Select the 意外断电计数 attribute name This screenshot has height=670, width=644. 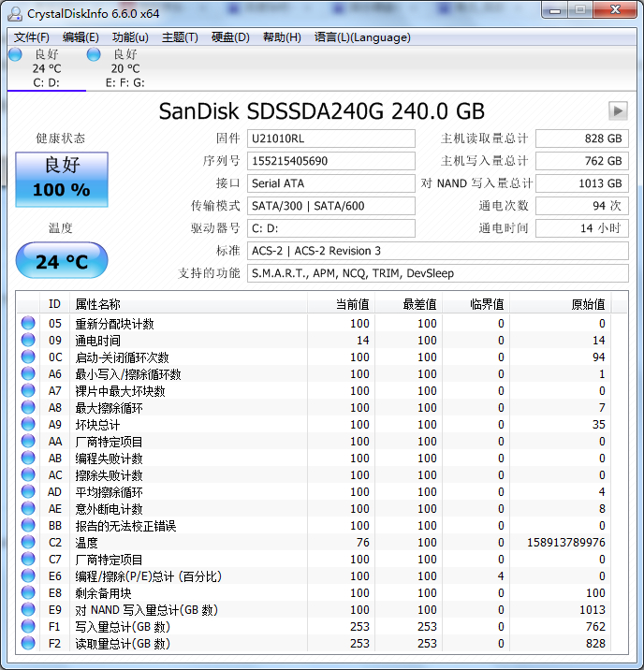pyautogui.click(x=109, y=509)
